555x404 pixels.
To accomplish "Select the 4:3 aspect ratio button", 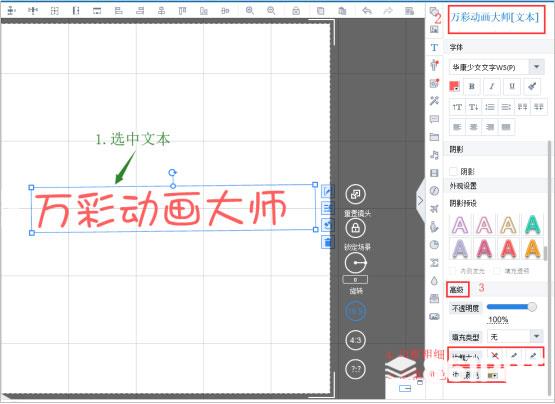I will pyautogui.click(x=356, y=340).
